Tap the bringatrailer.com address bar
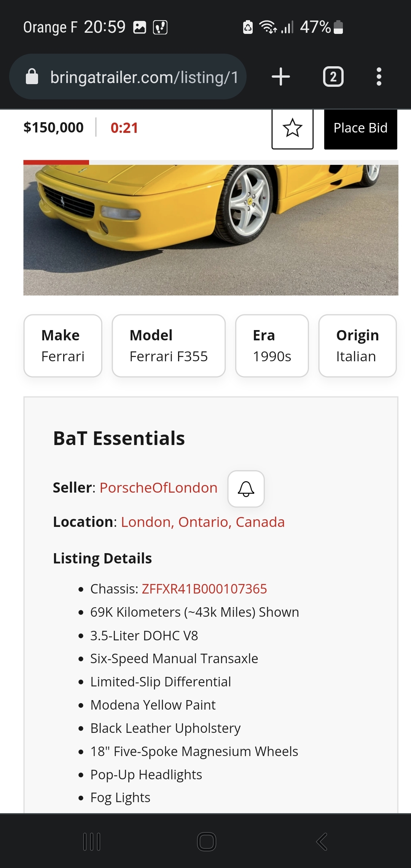The height and width of the screenshot is (868, 411). 144,77
